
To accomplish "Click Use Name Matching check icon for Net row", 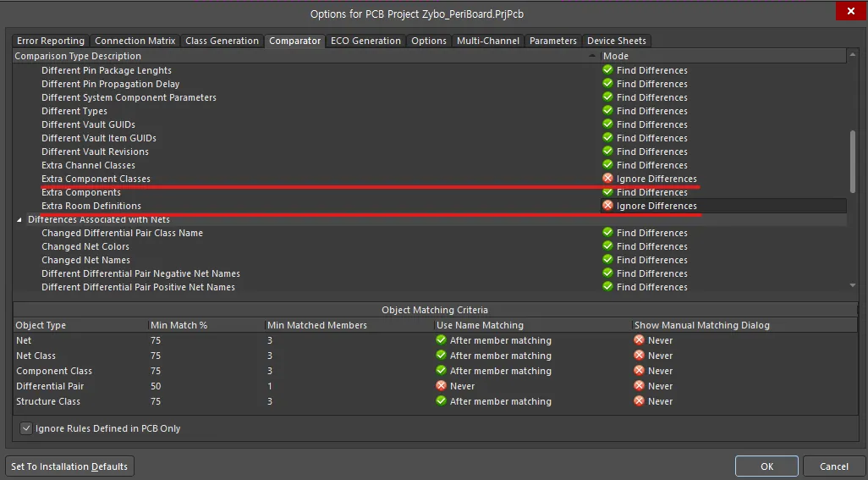I will [441, 340].
